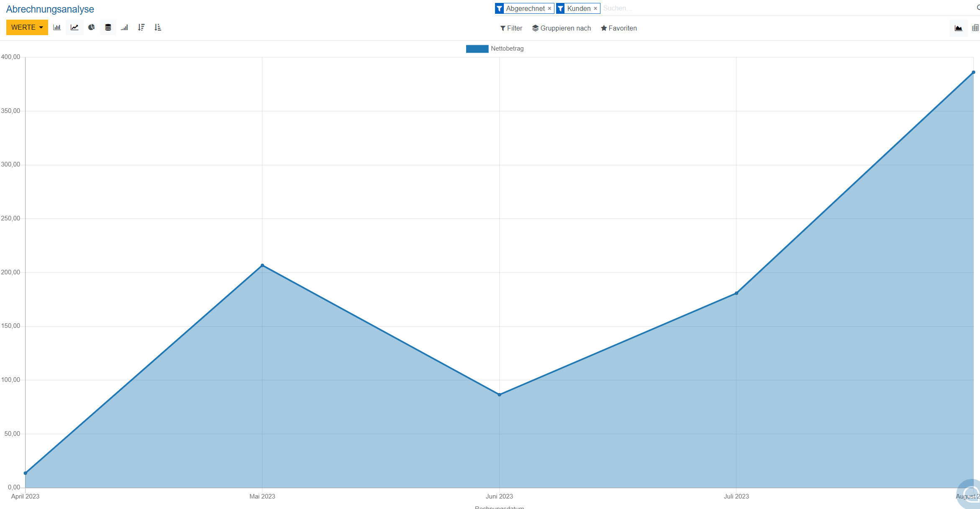Click the Mai 2023 data point
This screenshot has height=509, width=980.
pyautogui.click(x=262, y=265)
